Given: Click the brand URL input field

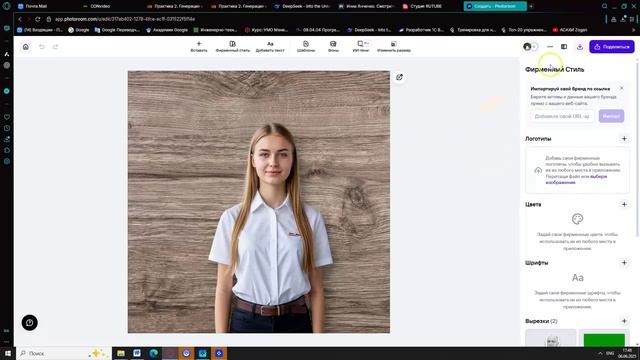Looking at the screenshot, I should tap(562, 116).
